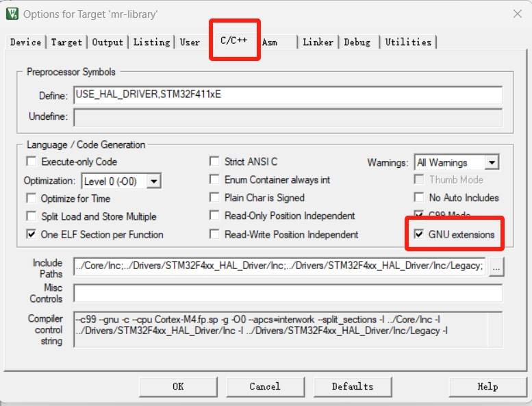Click the Keil uVision icon in title bar

[x=12, y=14]
